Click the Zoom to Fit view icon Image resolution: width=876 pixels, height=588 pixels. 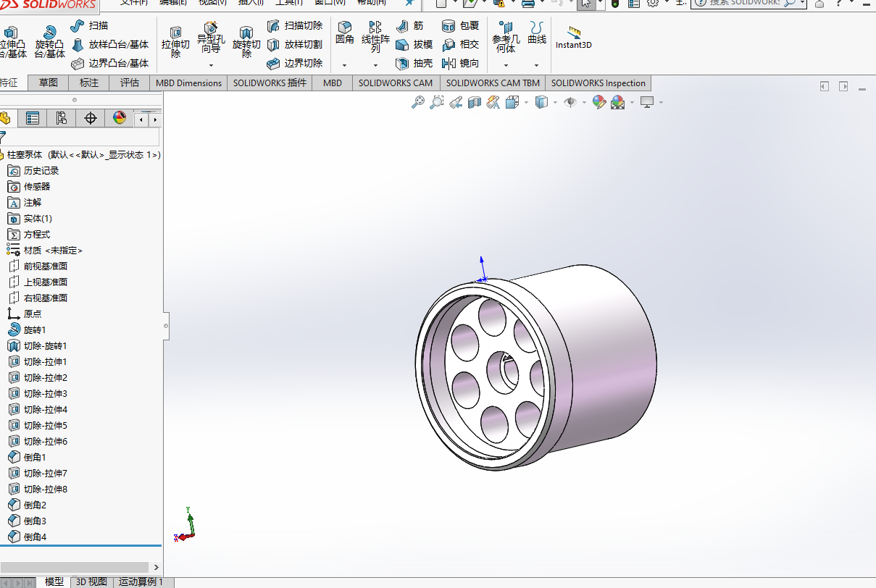[x=417, y=103]
